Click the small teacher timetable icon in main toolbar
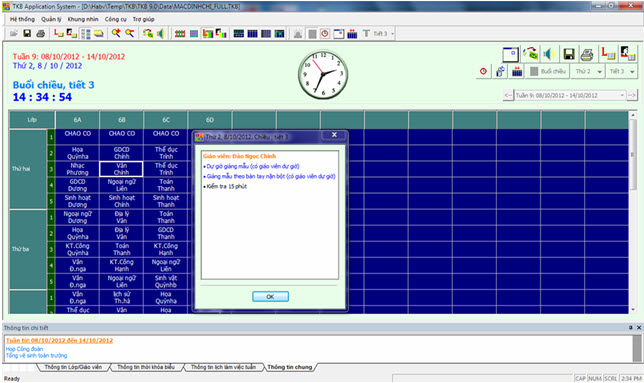This screenshot has width=644, height=383. [x=72, y=34]
